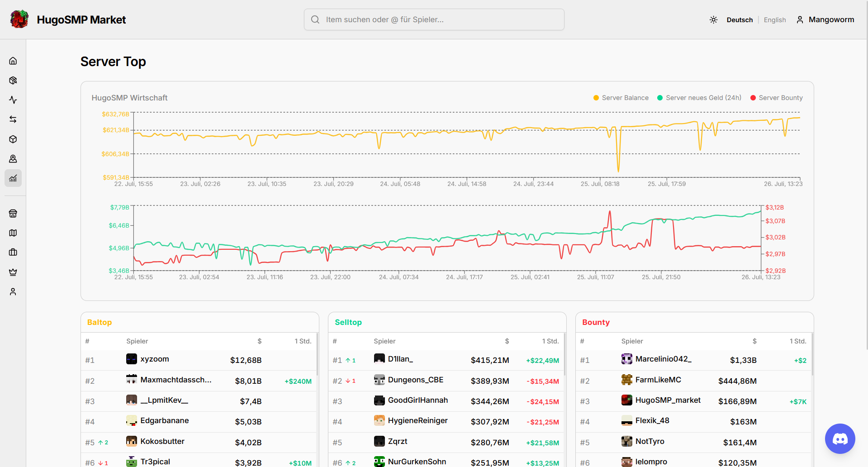Click +$240M change for Maxmachtdassch...
Viewport: 868px width, 467px height.
298,381
